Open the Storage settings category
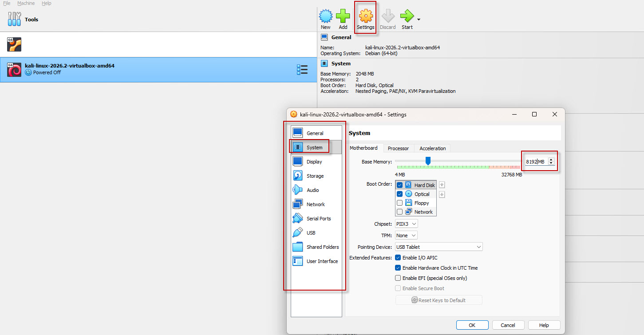Image resolution: width=644 pixels, height=335 pixels. coord(316,176)
